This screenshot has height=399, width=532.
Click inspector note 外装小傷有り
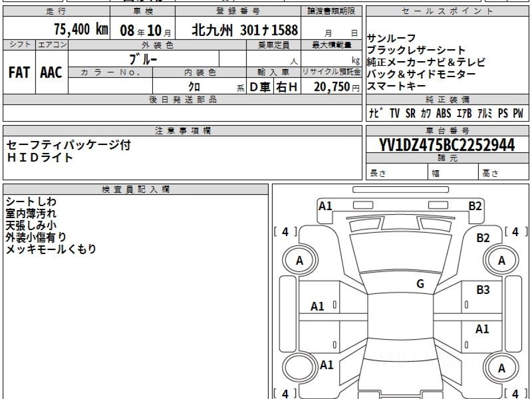point(36,237)
